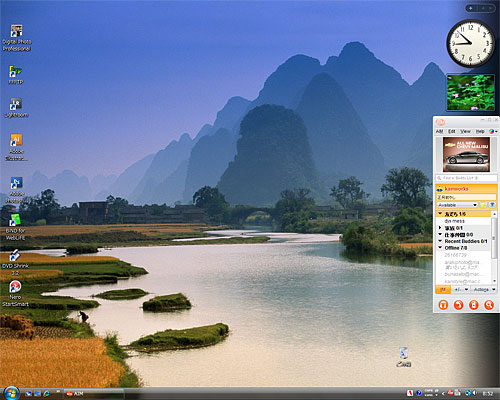The height and width of the screenshot is (400, 500).
Task: Click the DVD Shrink desktop icon
Action: tap(15, 262)
